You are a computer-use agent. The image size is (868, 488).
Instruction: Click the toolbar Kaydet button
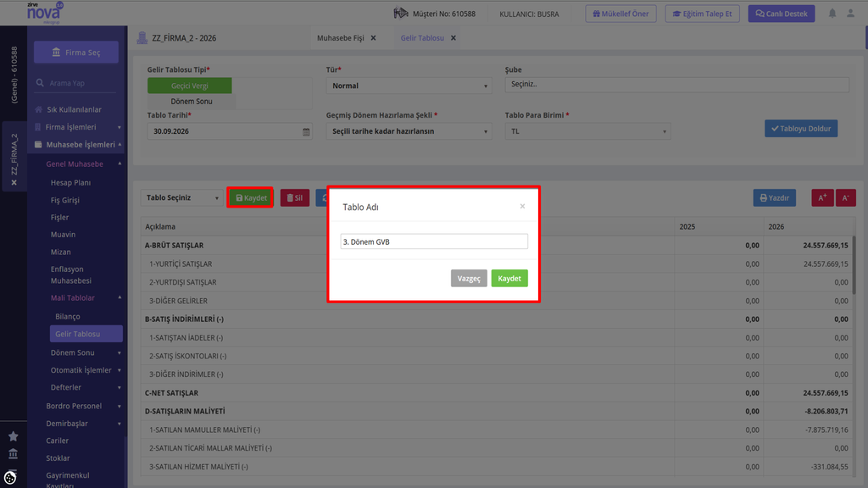250,197
